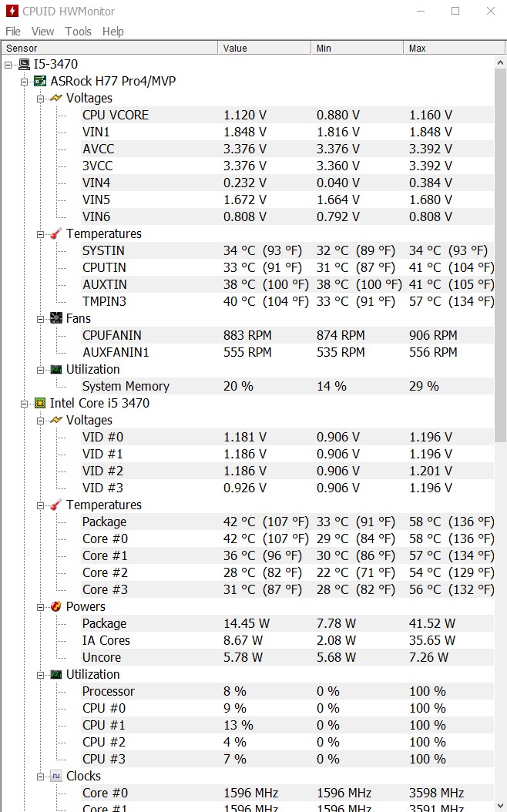Select the Package temperature row
The width and height of the screenshot is (507, 812).
(287, 522)
